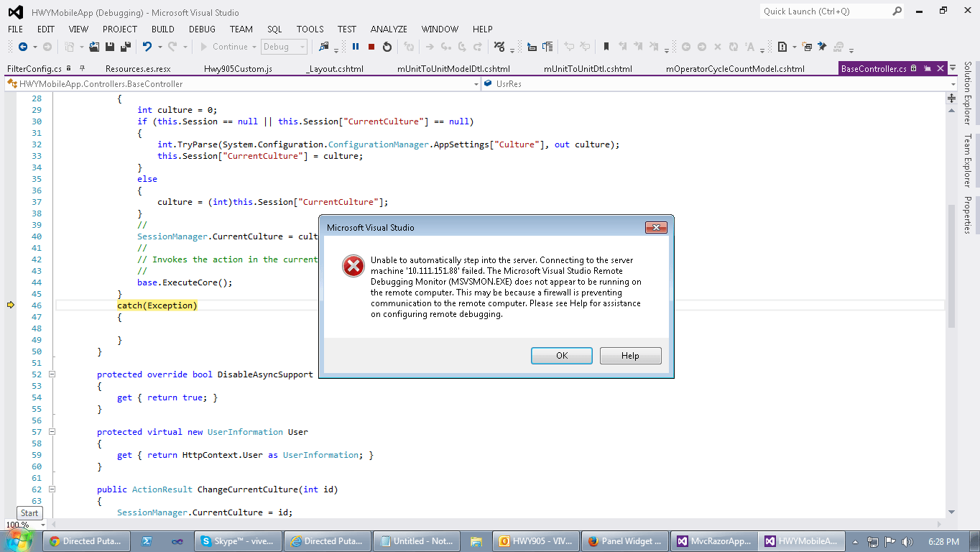Viewport: 980px width, 552px height.
Task: Collapse the outlining at line 62
Action: 52,489
